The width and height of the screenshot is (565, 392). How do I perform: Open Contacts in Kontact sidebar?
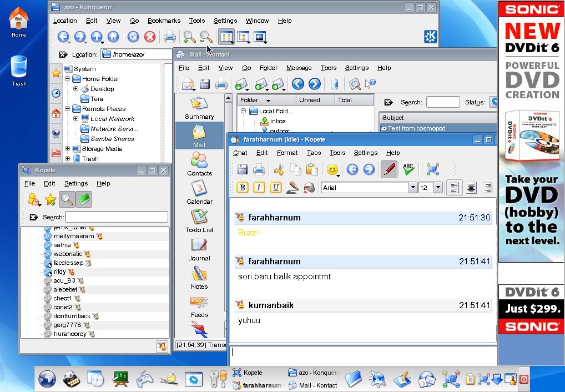[199, 164]
